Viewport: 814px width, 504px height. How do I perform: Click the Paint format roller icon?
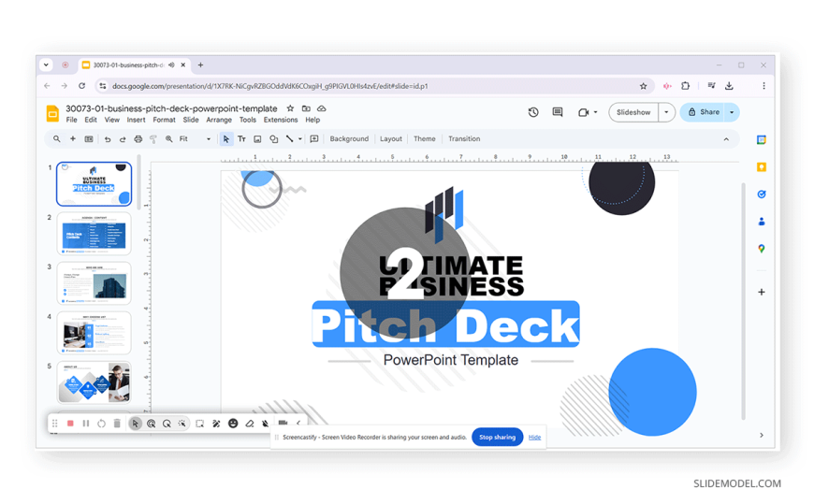(x=153, y=139)
